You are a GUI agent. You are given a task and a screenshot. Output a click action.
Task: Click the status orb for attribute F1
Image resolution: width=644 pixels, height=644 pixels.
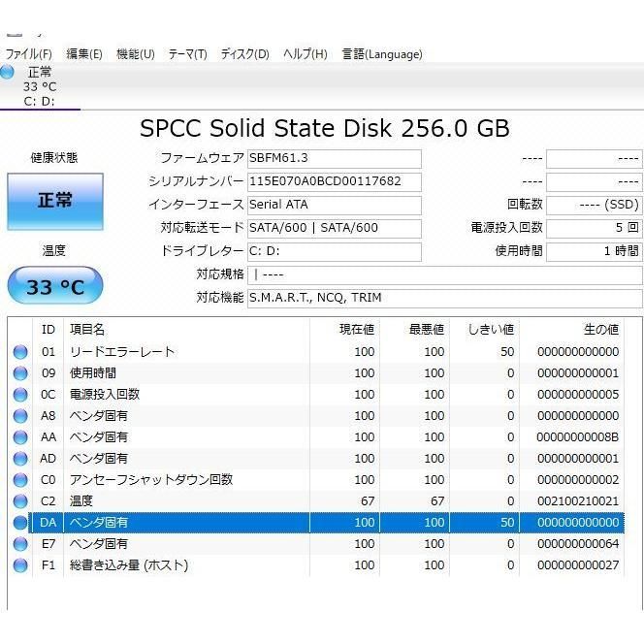click(20, 565)
